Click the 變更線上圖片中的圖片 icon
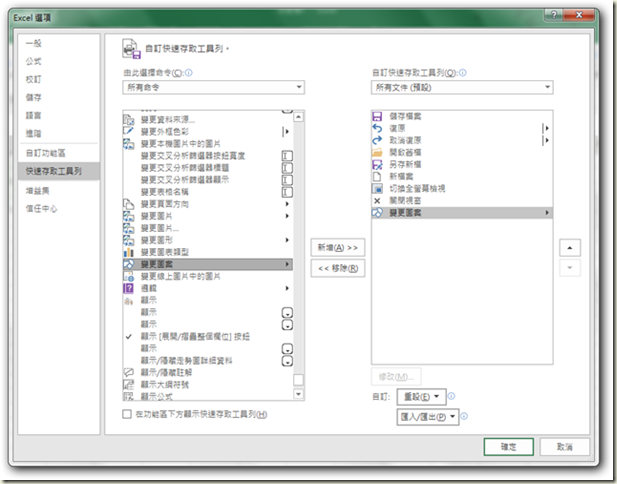The image size is (617, 484). 129,276
